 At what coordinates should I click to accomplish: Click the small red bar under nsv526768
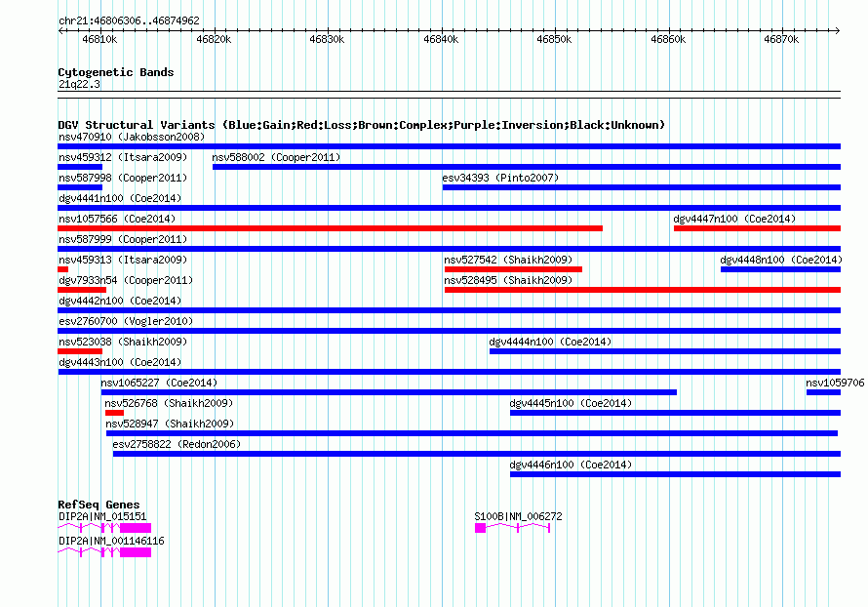[114, 413]
